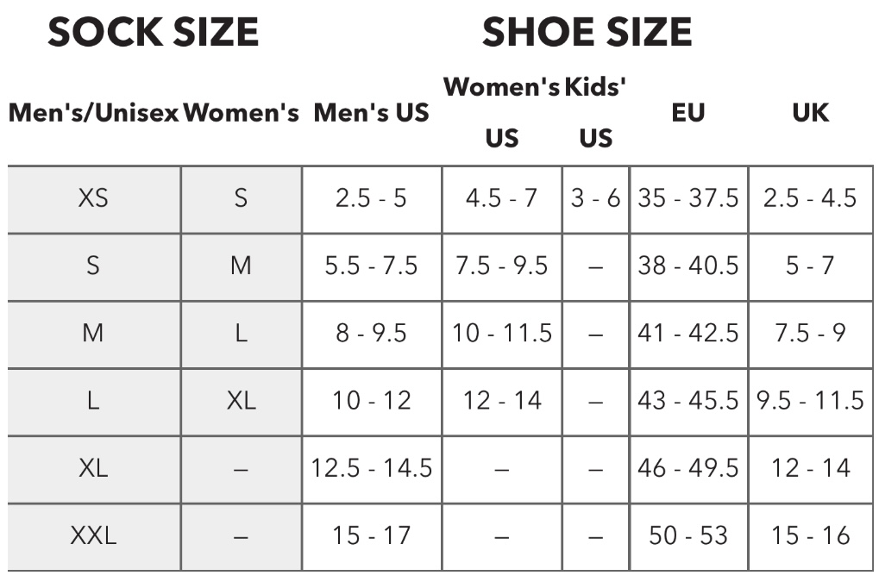Select the Men's US column header
This screenshot has height=588, width=879.
tap(371, 113)
